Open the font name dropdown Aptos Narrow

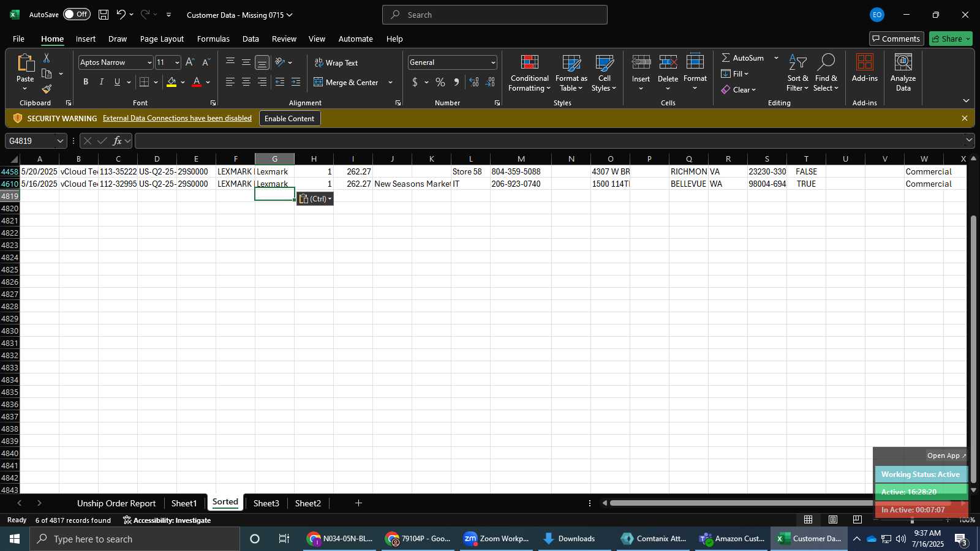pyautogui.click(x=149, y=62)
